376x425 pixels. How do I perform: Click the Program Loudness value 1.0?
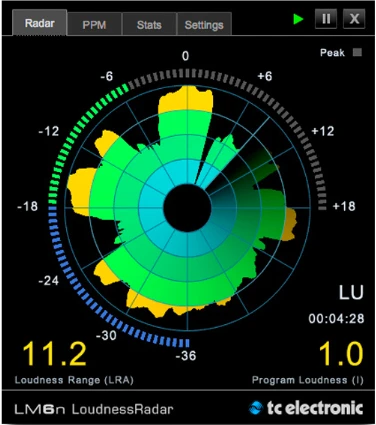(341, 354)
